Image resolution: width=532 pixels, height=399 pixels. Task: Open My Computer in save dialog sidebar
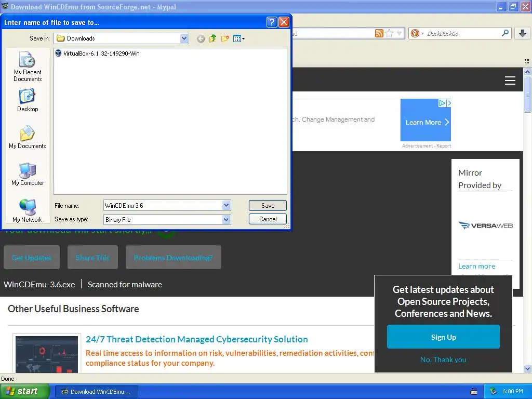tap(28, 174)
